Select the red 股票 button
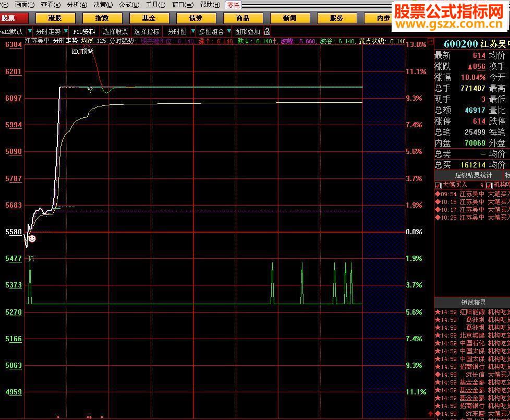Viewport: 510px width, 420px height. [x=14, y=18]
